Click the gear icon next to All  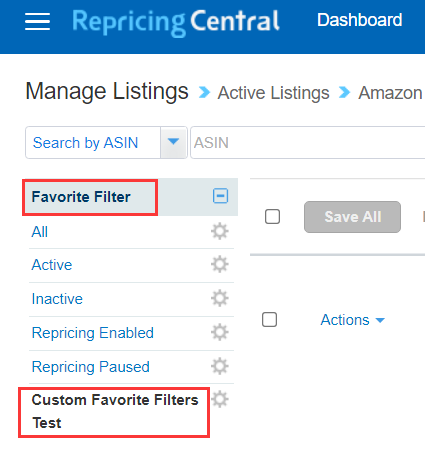(220, 231)
